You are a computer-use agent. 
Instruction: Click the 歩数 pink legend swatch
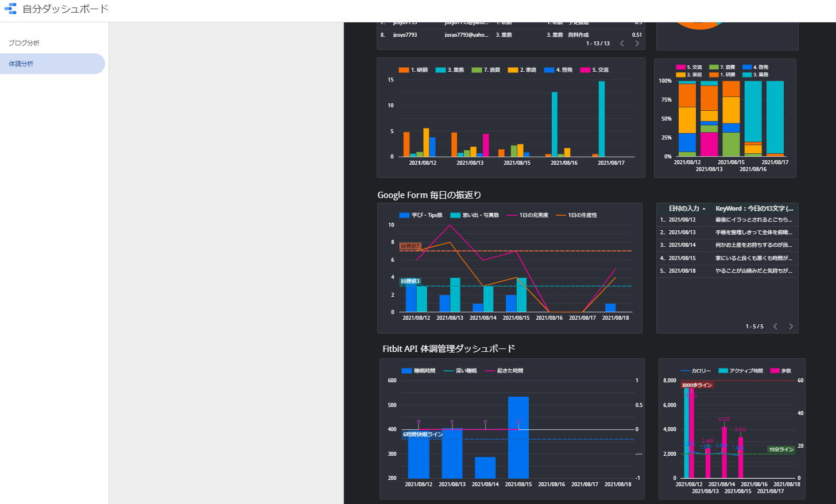coord(775,371)
